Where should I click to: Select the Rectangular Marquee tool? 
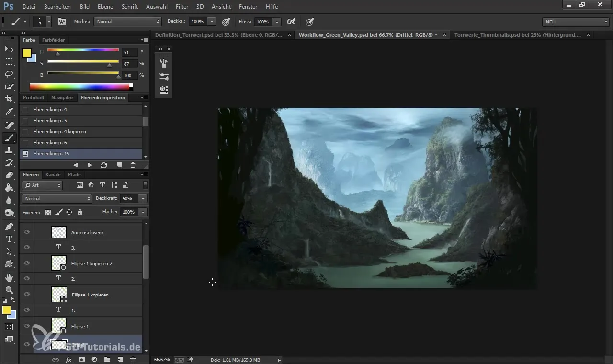pyautogui.click(x=9, y=62)
